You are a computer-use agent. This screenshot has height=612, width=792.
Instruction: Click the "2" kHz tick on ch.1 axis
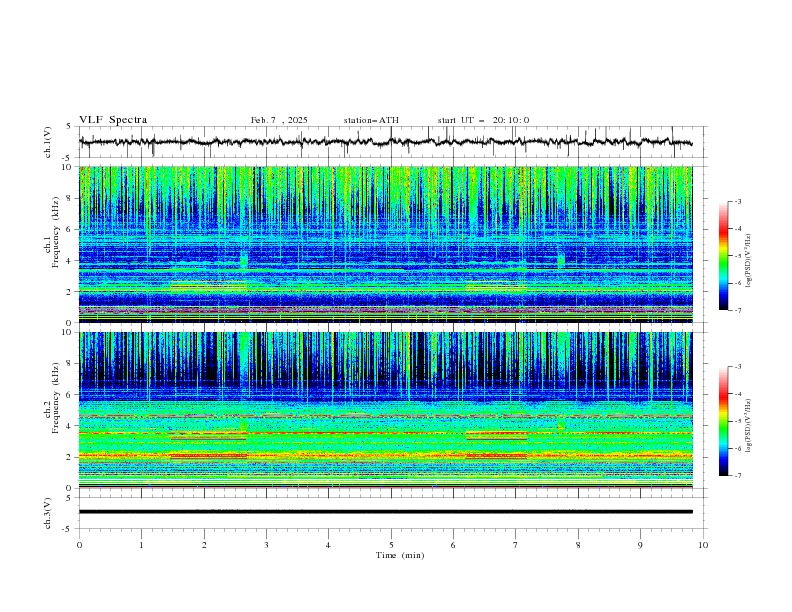pyautogui.click(x=69, y=291)
